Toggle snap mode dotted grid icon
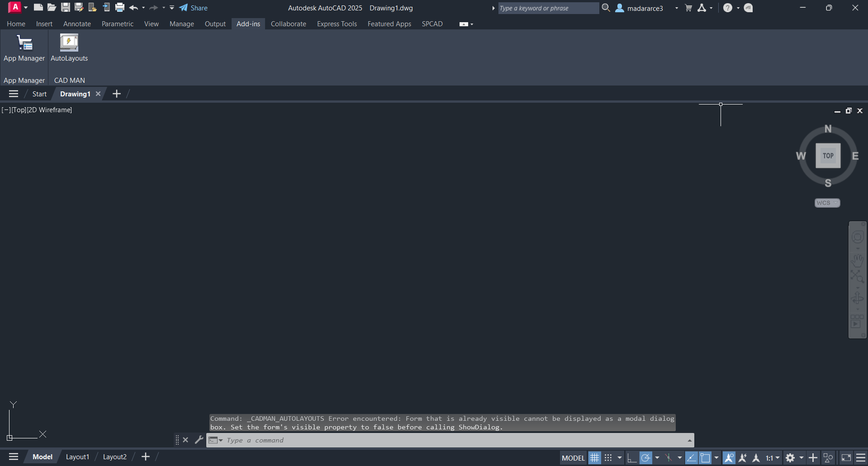This screenshot has height=466, width=868. click(608, 458)
